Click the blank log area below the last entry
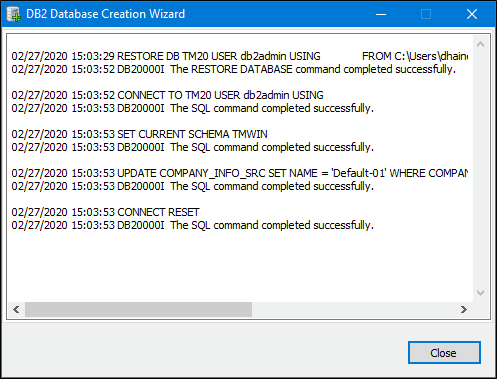 click(x=239, y=265)
